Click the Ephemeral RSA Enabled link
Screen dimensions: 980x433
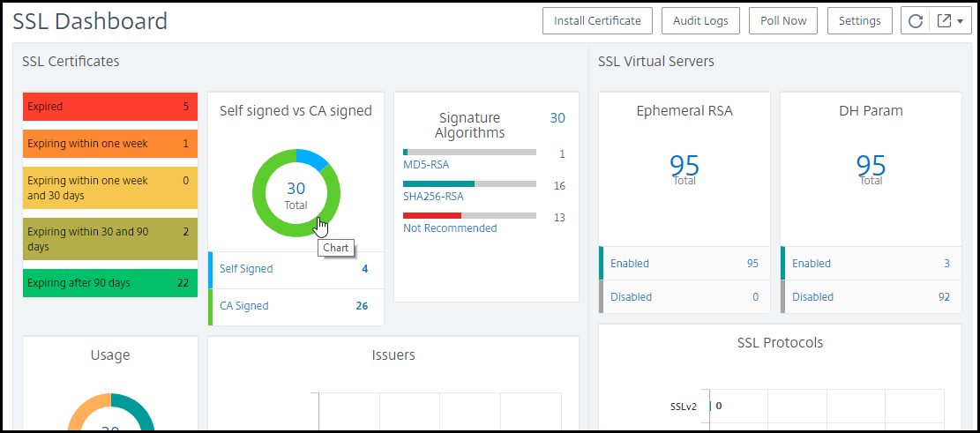pos(630,263)
